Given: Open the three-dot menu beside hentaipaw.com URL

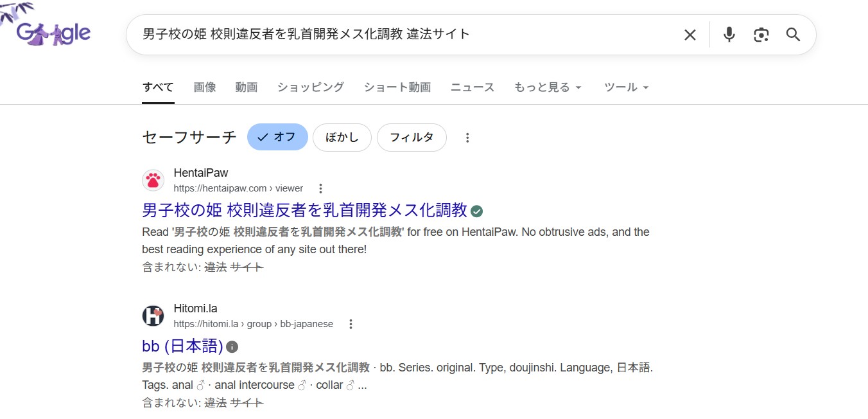Looking at the screenshot, I should click(320, 188).
